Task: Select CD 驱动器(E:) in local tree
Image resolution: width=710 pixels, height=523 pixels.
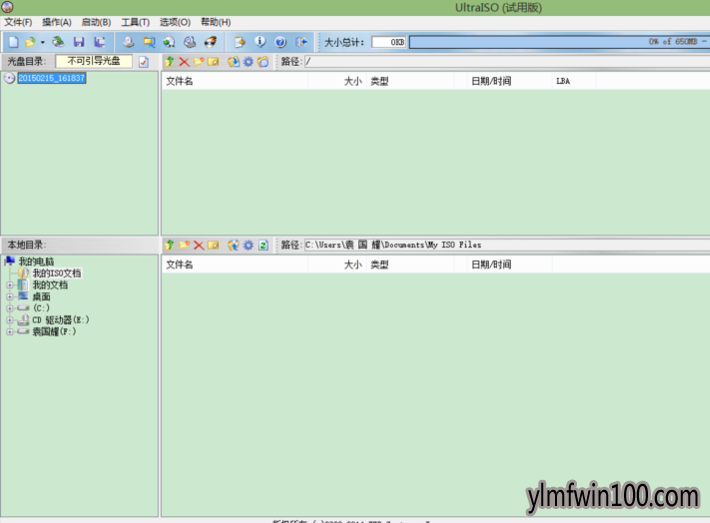Action: click(x=61, y=320)
